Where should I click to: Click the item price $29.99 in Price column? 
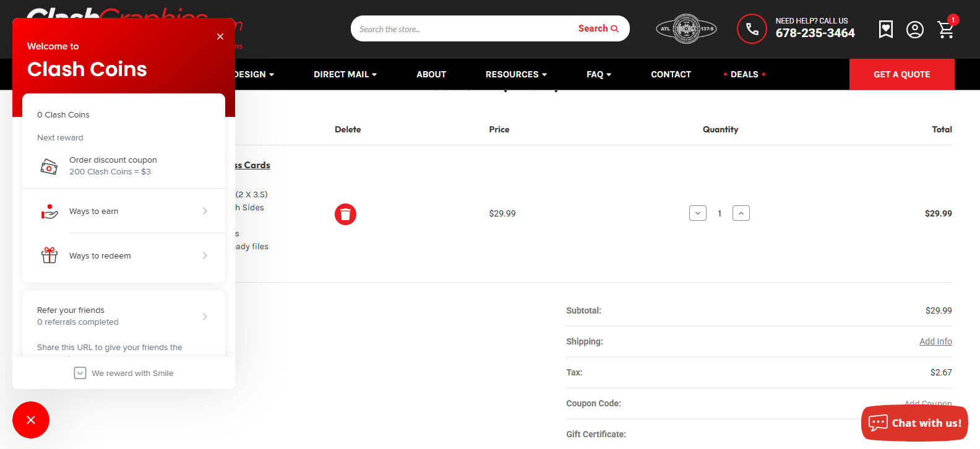click(502, 213)
